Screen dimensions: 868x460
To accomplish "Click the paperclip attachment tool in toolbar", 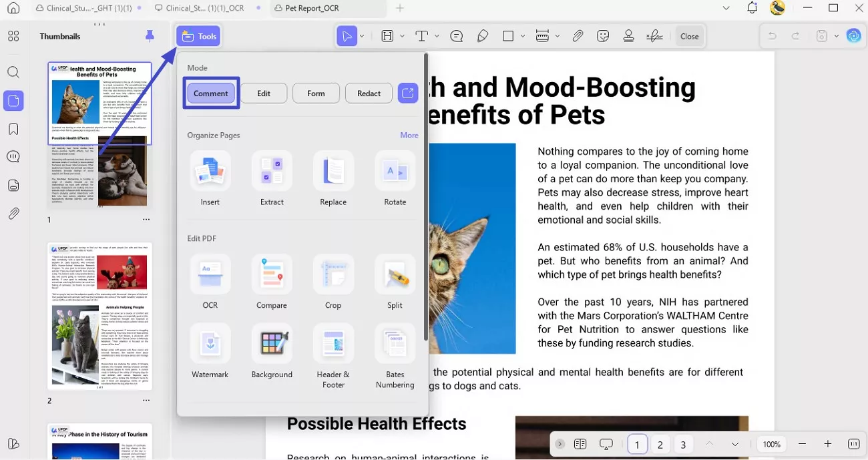I will click(x=578, y=36).
